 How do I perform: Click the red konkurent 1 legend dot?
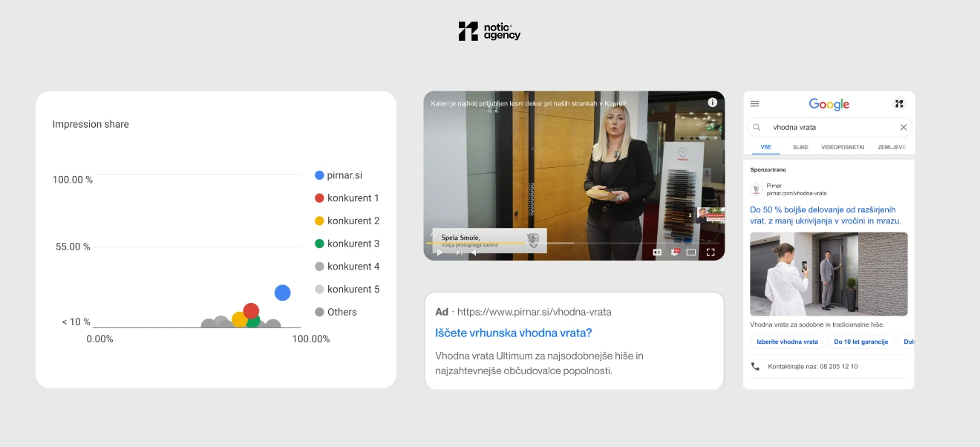[319, 198]
